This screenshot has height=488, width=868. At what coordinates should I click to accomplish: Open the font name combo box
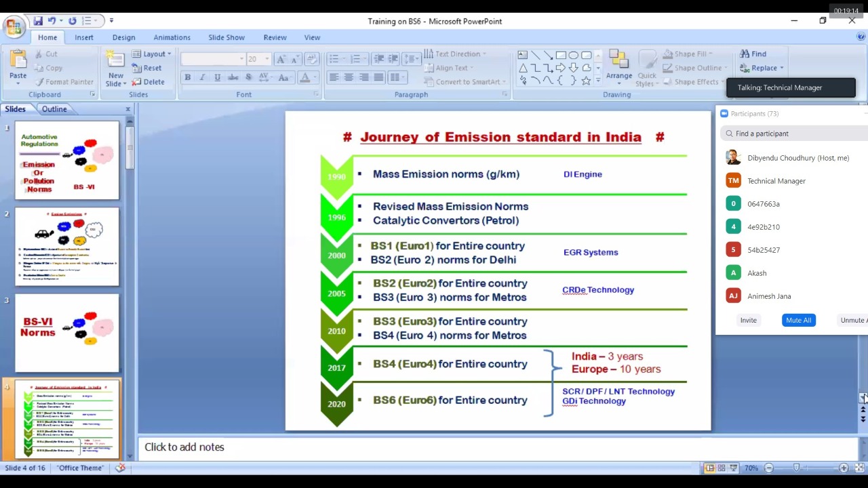pyautogui.click(x=213, y=59)
